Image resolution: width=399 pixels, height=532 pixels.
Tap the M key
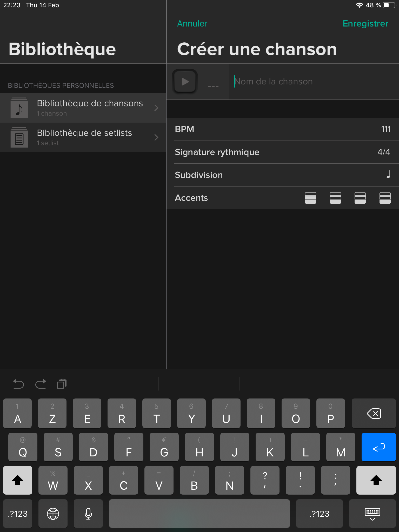click(341, 447)
